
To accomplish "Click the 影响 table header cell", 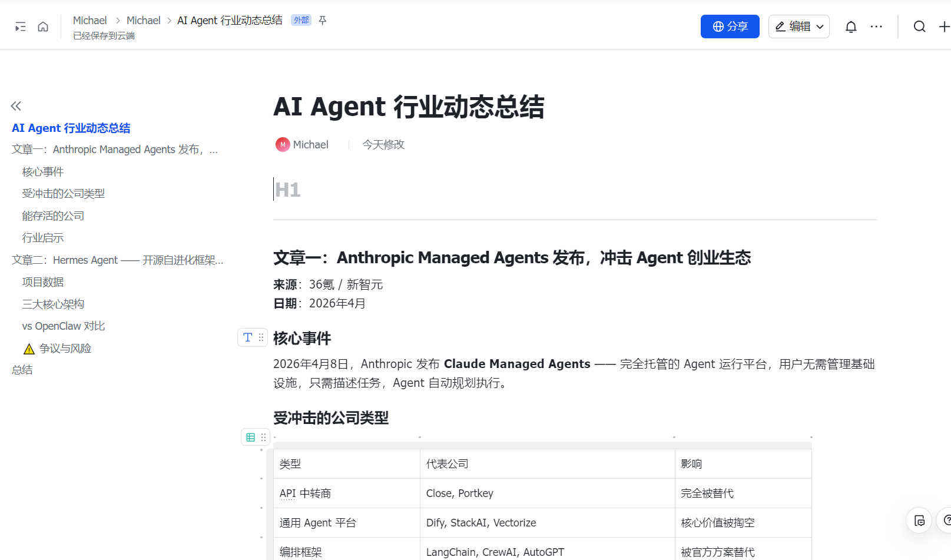I will (743, 464).
